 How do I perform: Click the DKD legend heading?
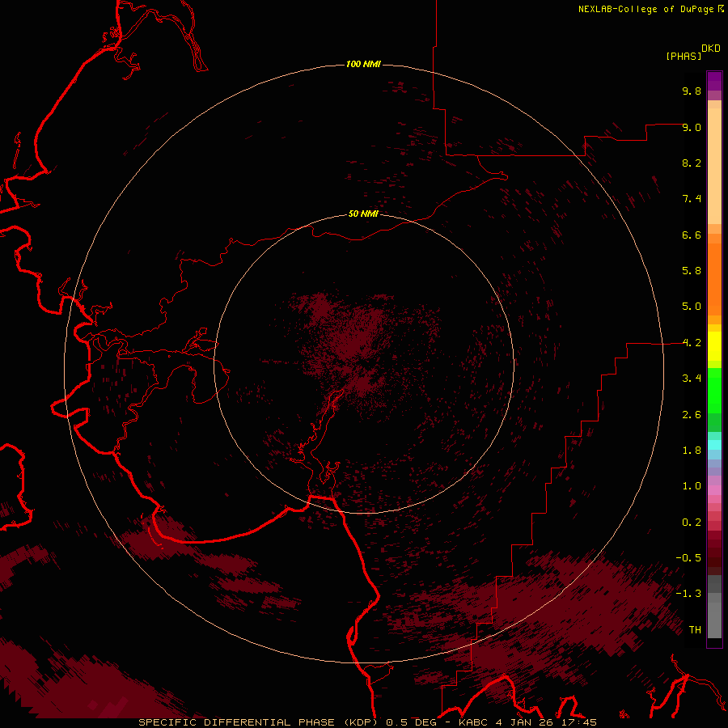710,48
